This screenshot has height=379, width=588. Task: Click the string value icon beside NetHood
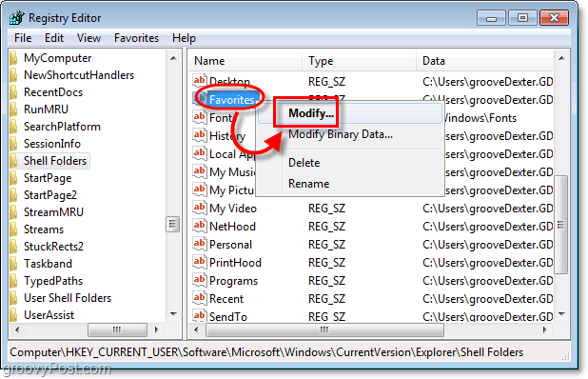[200, 226]
